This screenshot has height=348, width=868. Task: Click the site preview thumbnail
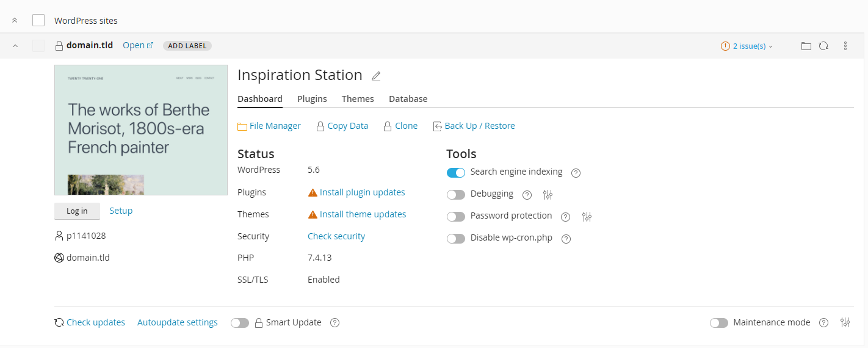141,130
